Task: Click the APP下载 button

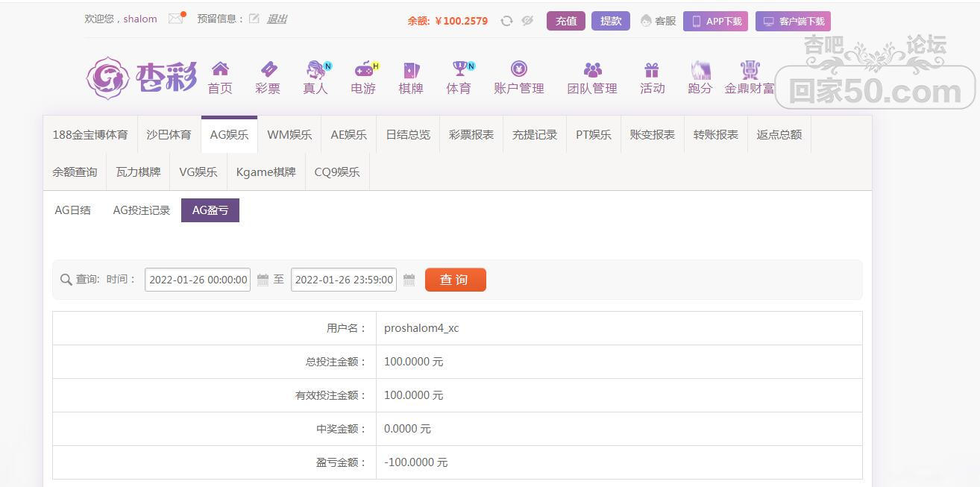Action: click(x=715, y=21)
